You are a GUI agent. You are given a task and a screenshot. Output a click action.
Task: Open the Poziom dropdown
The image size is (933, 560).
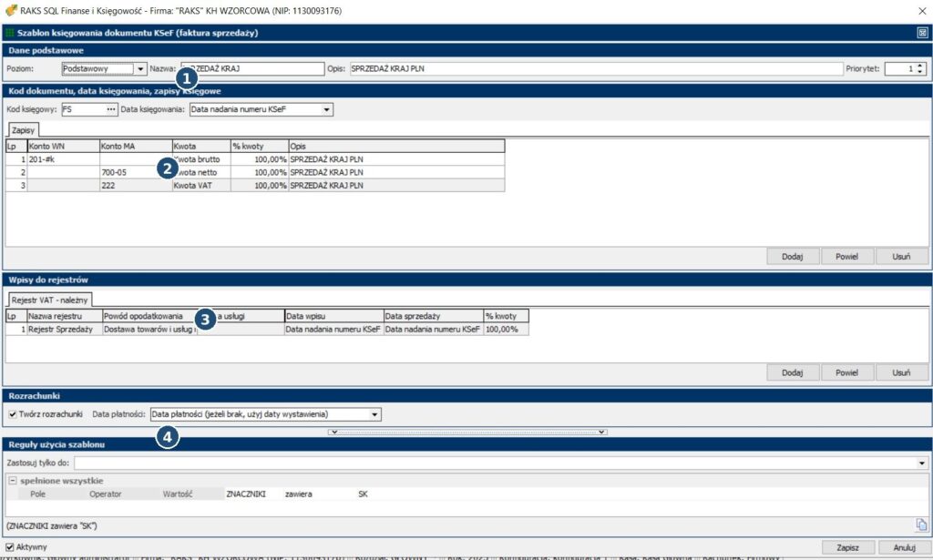tap(139, 68)
